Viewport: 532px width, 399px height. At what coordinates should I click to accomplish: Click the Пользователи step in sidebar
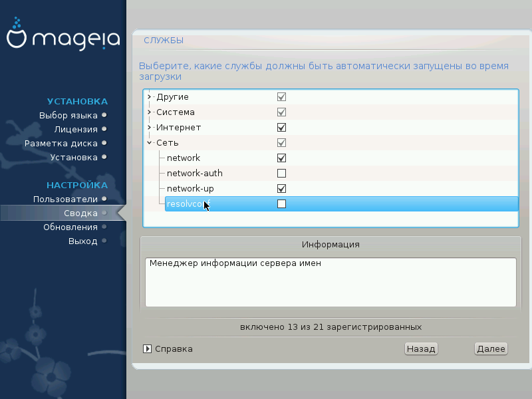click(65, 199)
